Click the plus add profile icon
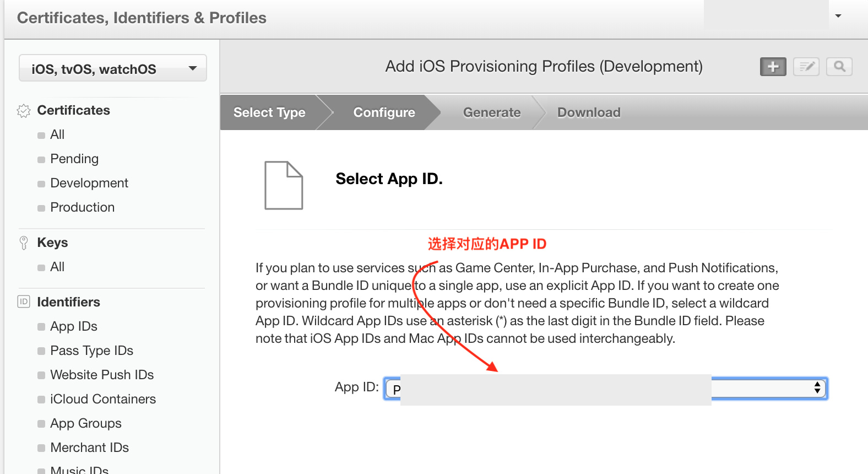Image resolution: width=868 pixels, height=474 pixels. pyautogui.click(x=773, y=67)
